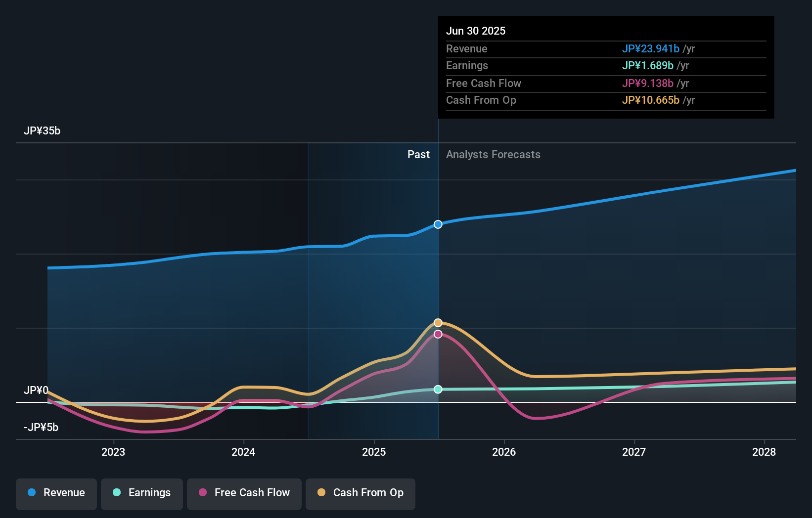Toggle the Earnings legend series

click(142, 494)
